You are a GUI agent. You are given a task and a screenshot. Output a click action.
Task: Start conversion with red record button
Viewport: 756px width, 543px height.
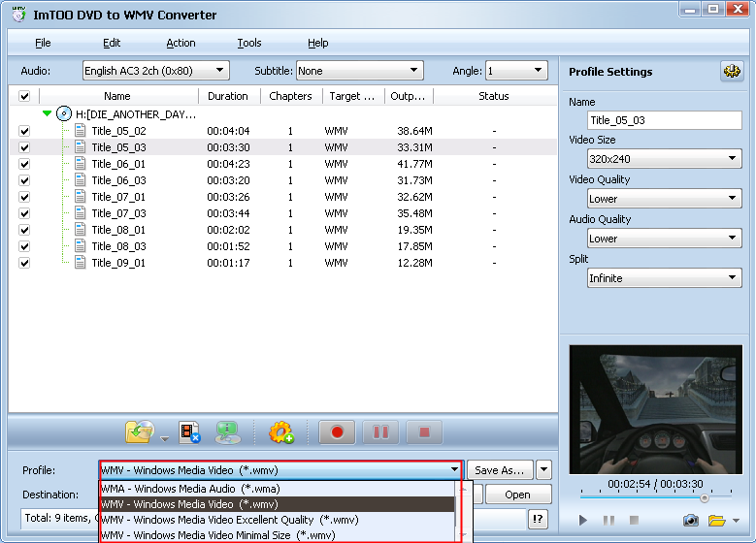(x=337, y=432)
